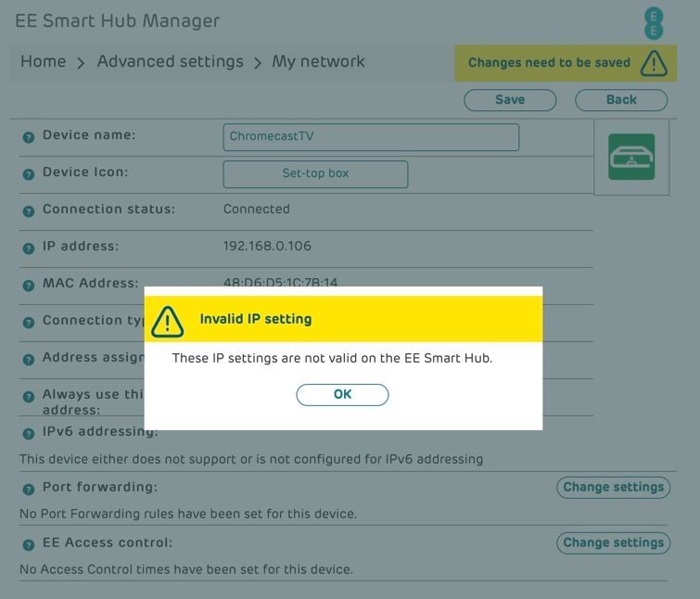Change settings for EE Access control

pos(613,542)
